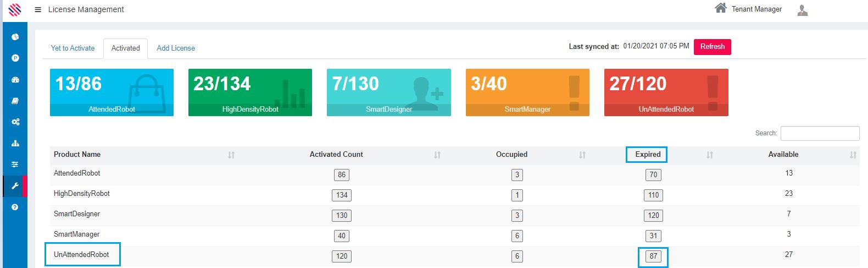The image size is (868, 268).
Task: Click the UnAttendedRobot expired count 87
Action: tap(653, 256)
